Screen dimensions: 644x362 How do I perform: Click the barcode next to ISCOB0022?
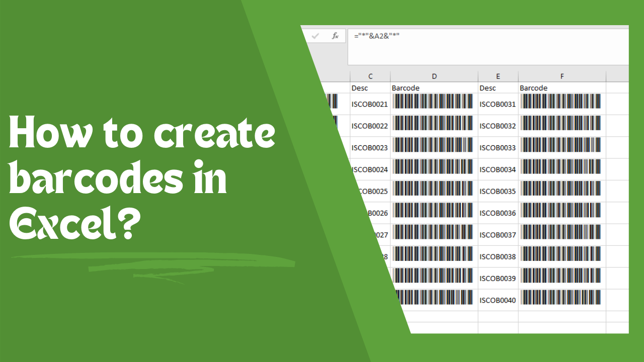[x=433, y=123]
